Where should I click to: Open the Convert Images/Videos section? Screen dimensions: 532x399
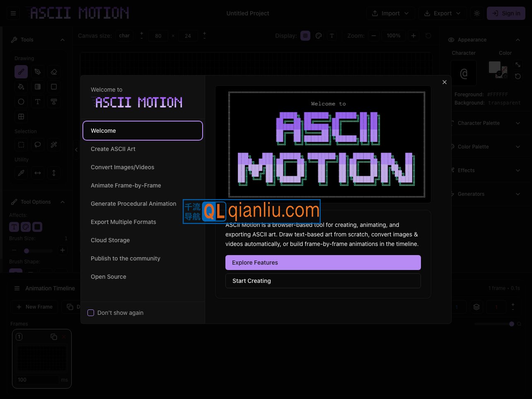click(123, 167)
